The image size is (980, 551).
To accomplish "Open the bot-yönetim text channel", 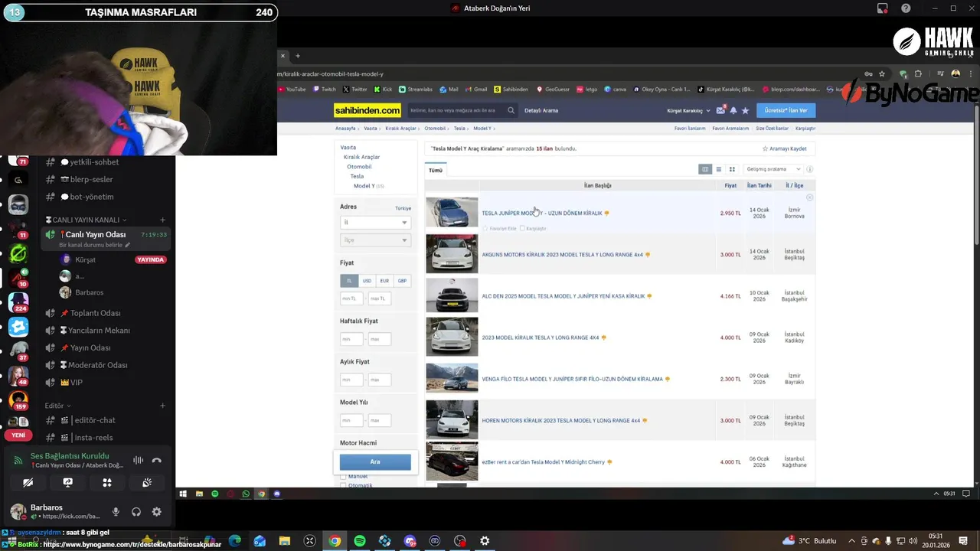I will coord(91,197).
